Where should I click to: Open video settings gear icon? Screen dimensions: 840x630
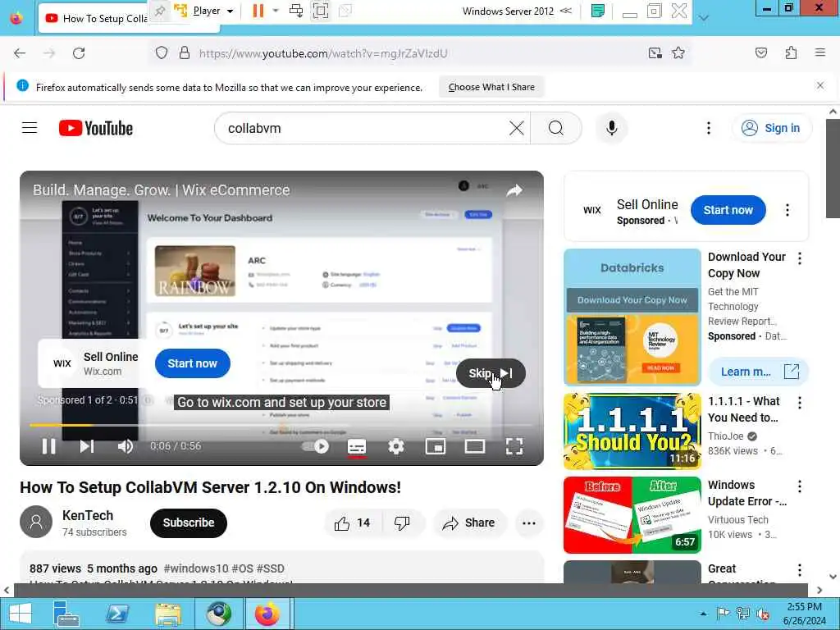[x=396, y=446]
